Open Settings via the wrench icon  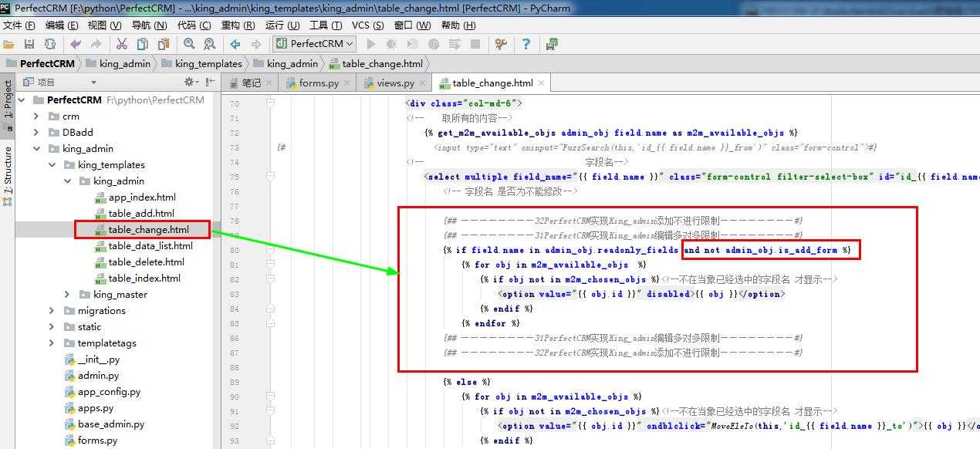501,44
